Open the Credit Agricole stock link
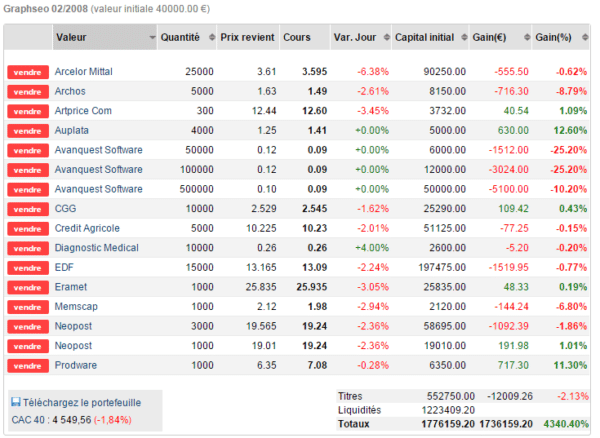600x438 pixels. point(87,228)
